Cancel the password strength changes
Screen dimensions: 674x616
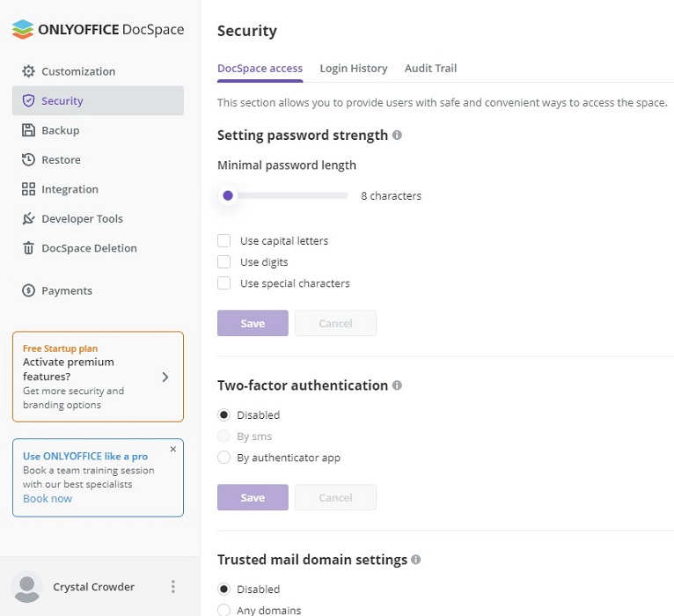click(335, 323)
